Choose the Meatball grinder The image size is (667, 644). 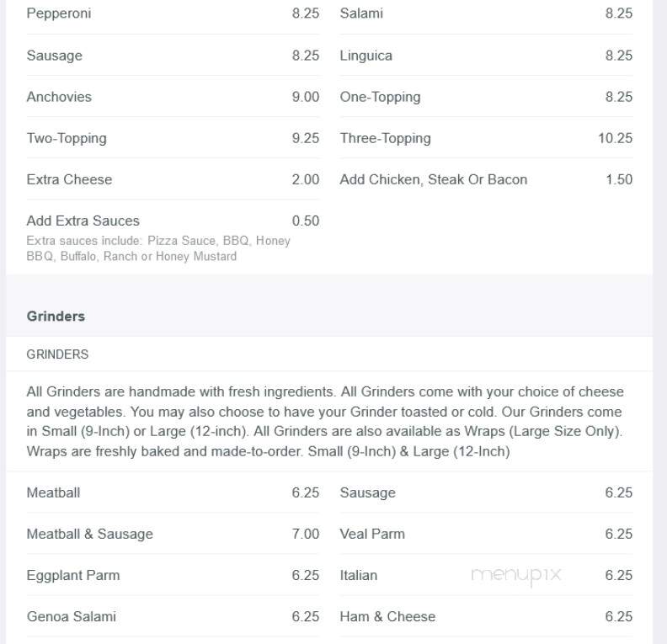pos(173,492)
